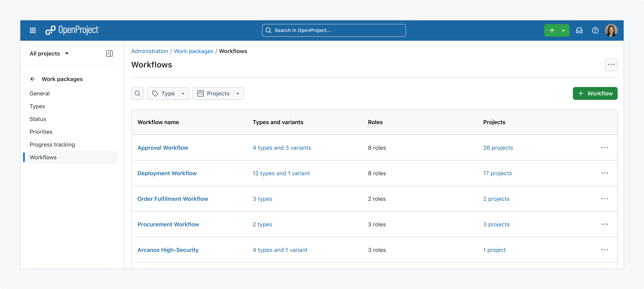The image size is (644, 289).
Task: Click the 1 project link
Action: click(x=495, y=250)
